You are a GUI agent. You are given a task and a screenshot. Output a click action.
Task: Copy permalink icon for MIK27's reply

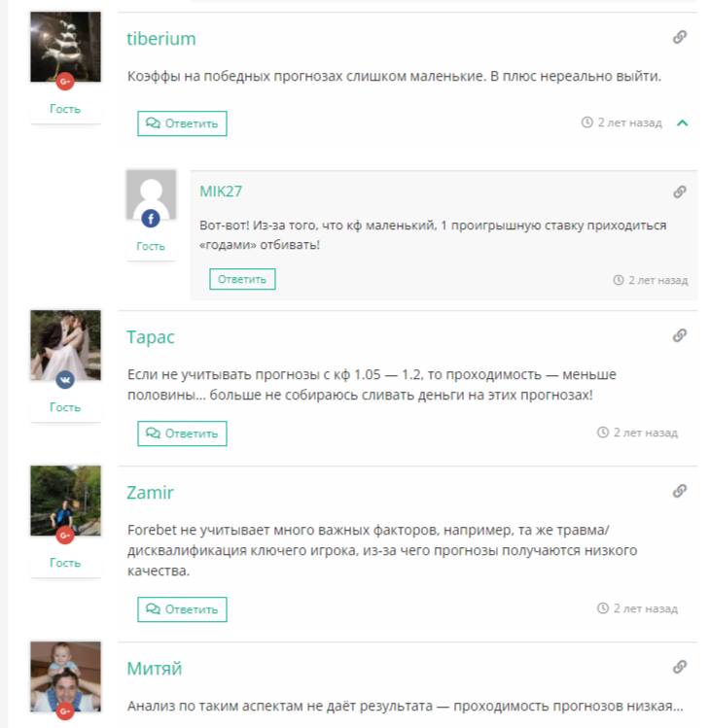click(679, 191)
